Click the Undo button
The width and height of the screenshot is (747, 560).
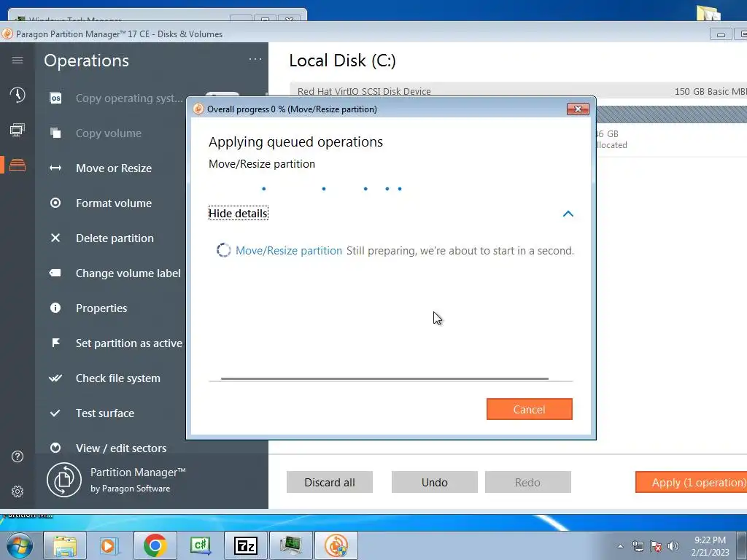pyautogui.click(x=435, y=483)
